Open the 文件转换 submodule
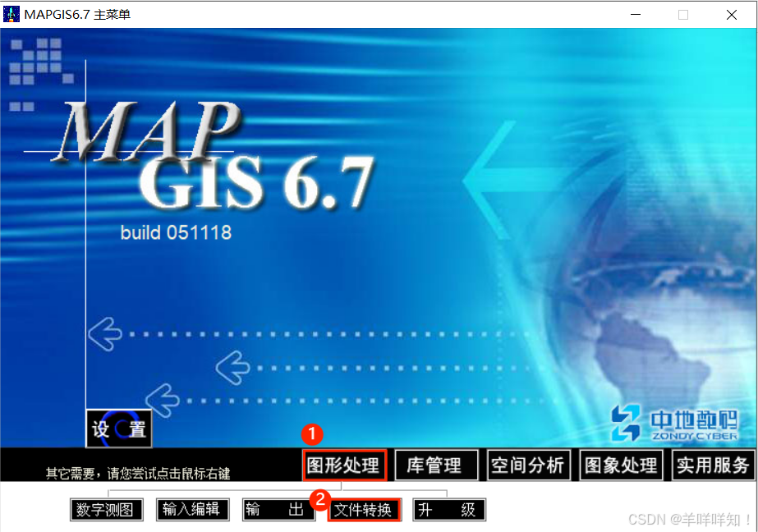 [365, 510]
